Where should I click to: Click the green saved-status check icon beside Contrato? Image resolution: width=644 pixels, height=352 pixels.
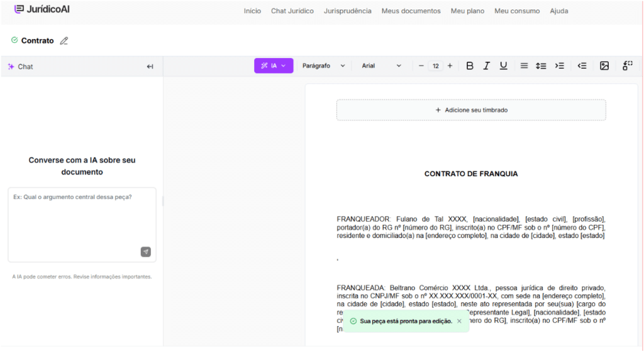coord(14,40)
